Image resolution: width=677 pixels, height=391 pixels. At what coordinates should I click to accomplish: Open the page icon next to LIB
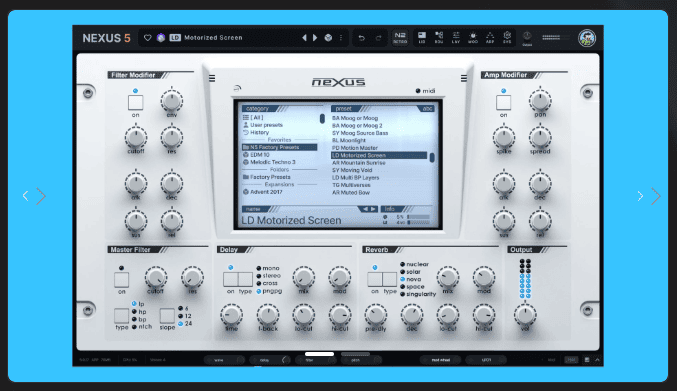[439, 38]
